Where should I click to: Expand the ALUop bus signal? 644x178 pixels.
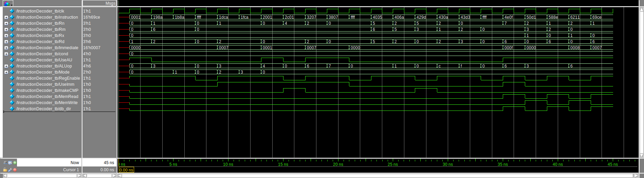click(x=6, y=66)
